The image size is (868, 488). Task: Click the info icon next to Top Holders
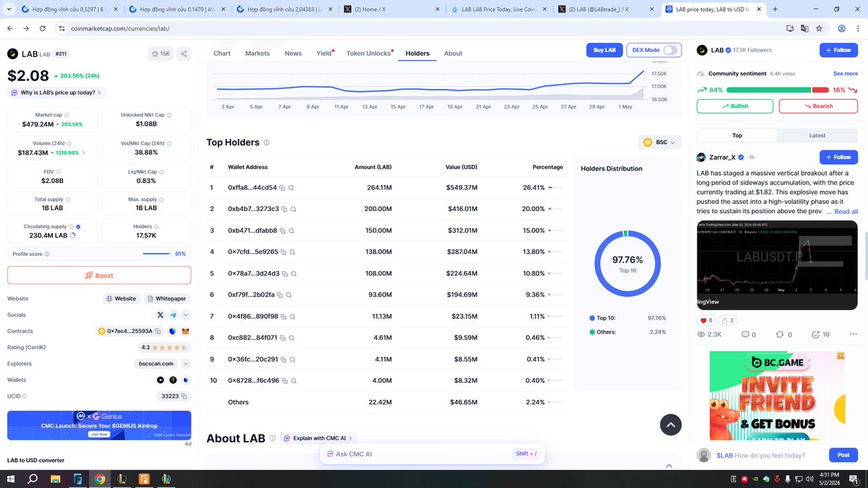click(267, 143)
